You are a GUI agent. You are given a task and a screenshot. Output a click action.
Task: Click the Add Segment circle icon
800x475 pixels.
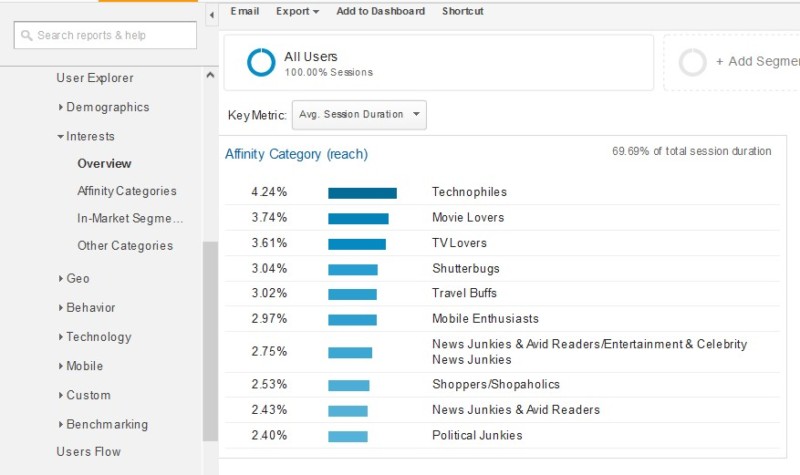click(x=692, y=63)
